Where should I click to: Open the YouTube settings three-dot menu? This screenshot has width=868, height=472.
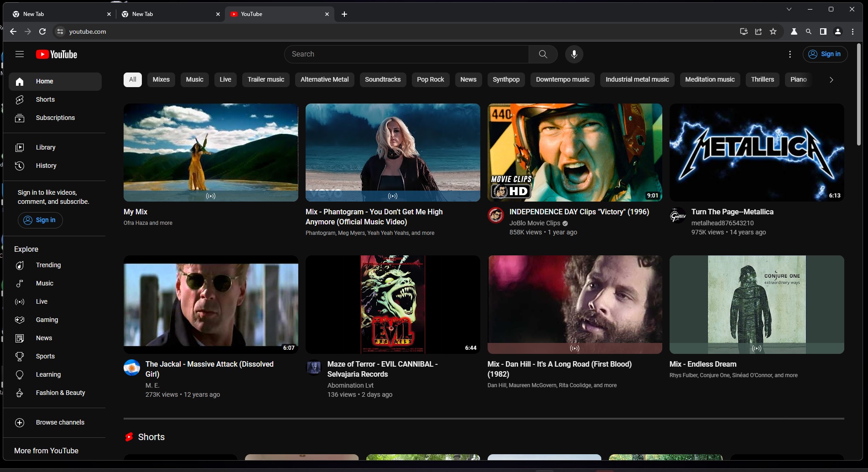tap(790, 54)
